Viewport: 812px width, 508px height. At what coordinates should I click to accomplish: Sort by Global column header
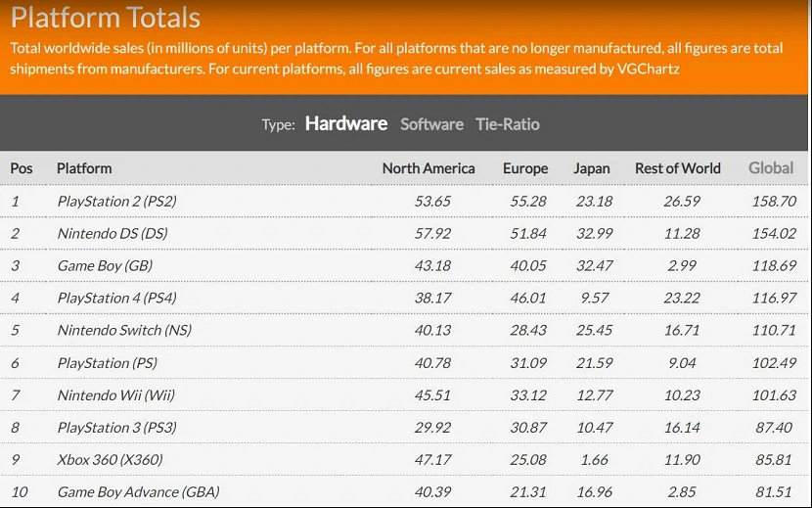[x=771, y=168]
